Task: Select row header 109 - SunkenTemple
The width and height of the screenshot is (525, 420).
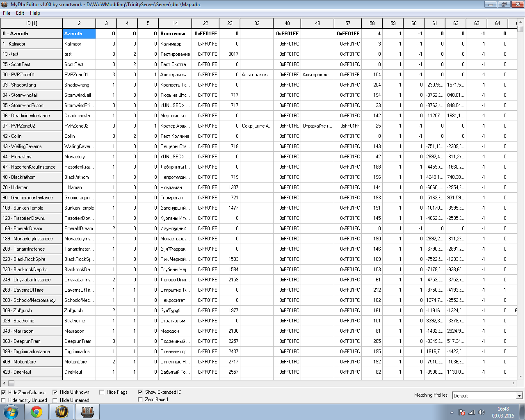Action: pos(32,208)
